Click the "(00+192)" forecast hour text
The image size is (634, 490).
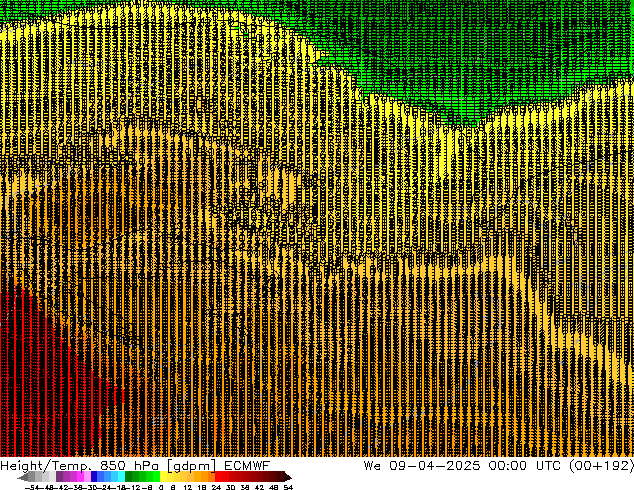[x=602, y=466]
